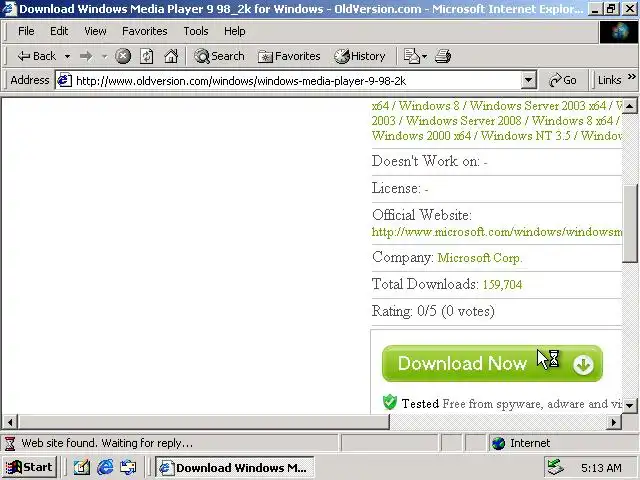Open the View menu
This screenshot has height=480, width=640.
(x=95, y=31)
